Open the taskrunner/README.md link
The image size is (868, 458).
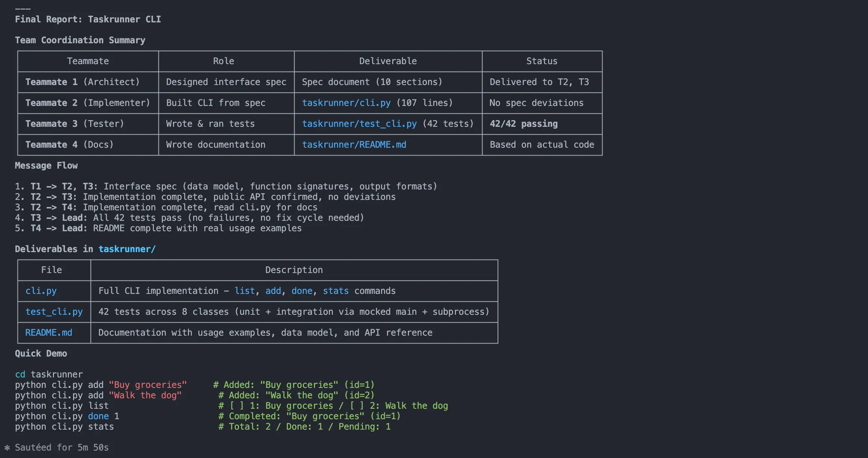pos(354,145)
